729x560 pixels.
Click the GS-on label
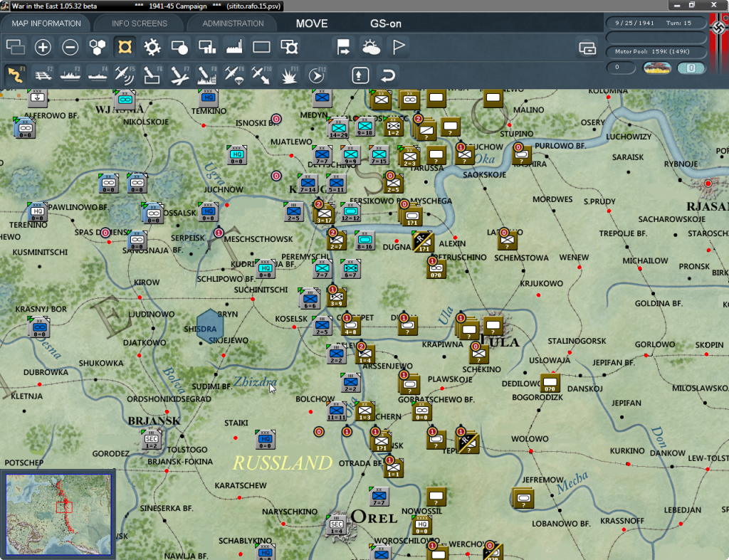coord(385,23)
